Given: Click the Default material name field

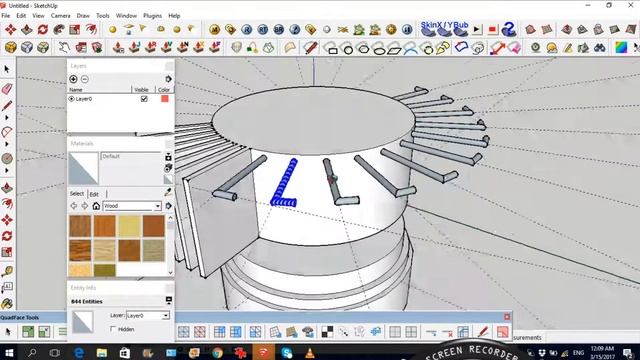Looking at the screenshot, I should coord(131,156).
